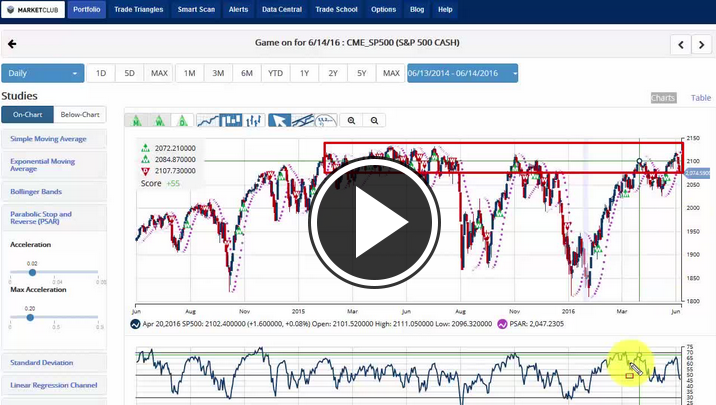Play the video overlay
This screenshot has width=716, height=405.
click(x=374, y=222)
